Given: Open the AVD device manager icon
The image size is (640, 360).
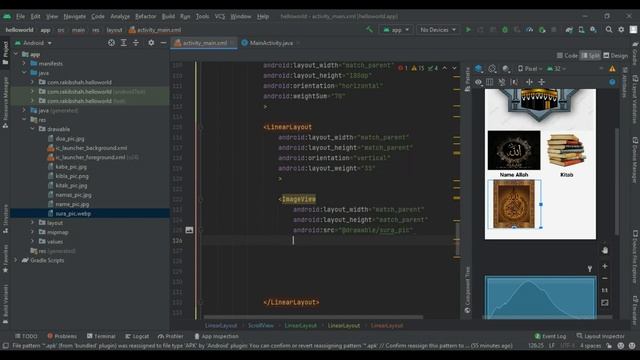Looking at the screenshot, I should tap(581, 30).
